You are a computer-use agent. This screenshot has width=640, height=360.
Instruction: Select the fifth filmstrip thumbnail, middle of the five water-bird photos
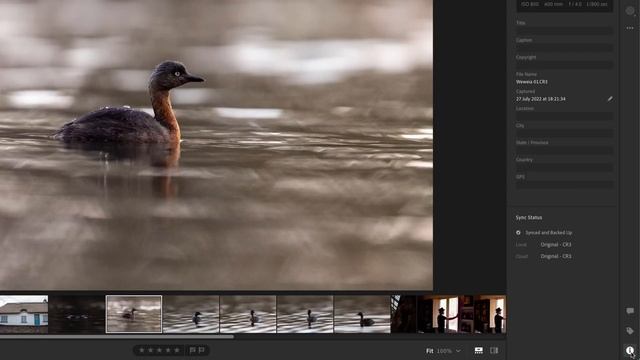click(x=248, y=314)
